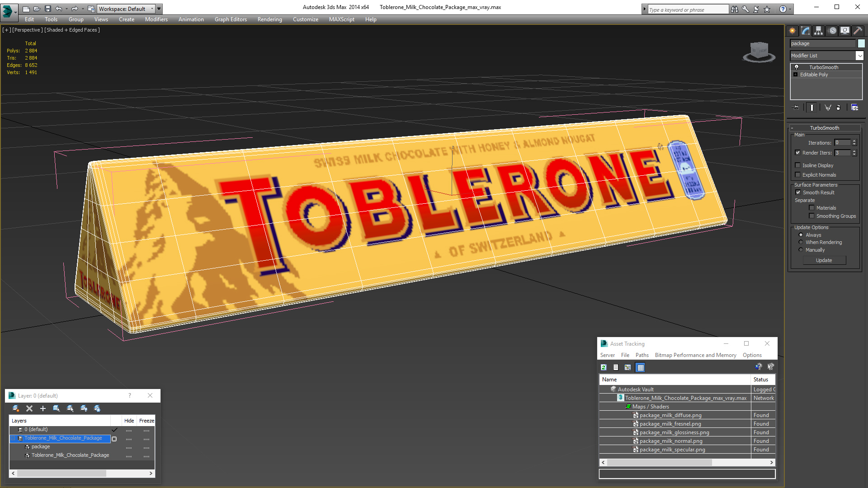Click the Communication Center satellite icon

pyautogui.click(x=756, y=9)
